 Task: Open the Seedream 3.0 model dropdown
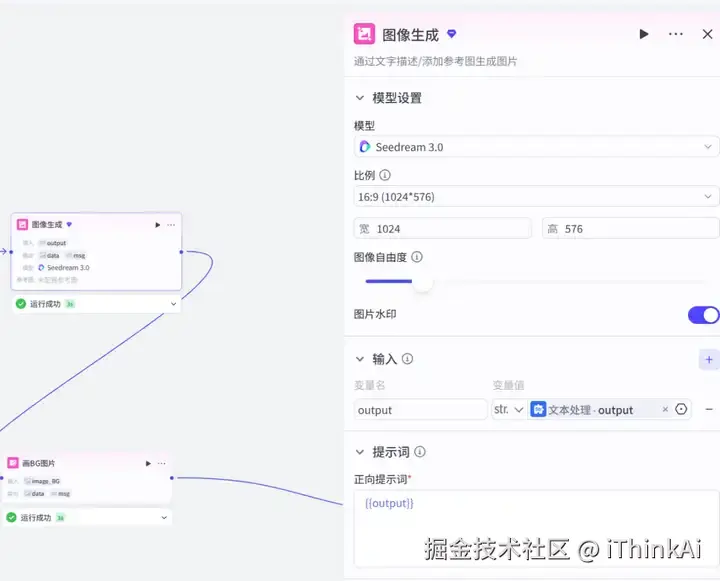tap(536, 147)
